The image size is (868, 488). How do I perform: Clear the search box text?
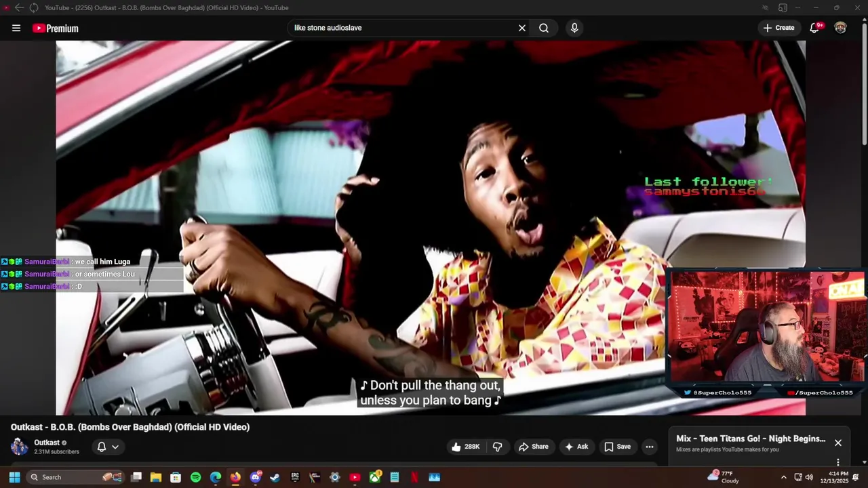522,28
